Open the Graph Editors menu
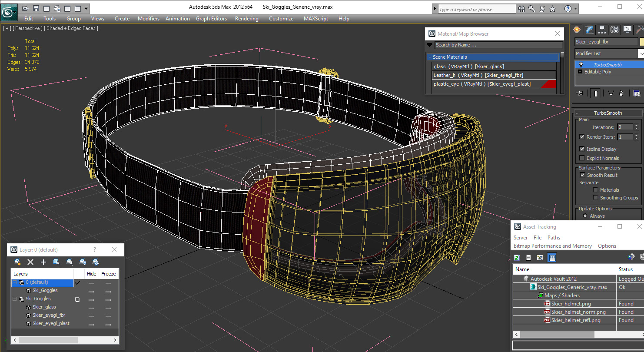This screenshot has width=644, height=352. [211, 19]
